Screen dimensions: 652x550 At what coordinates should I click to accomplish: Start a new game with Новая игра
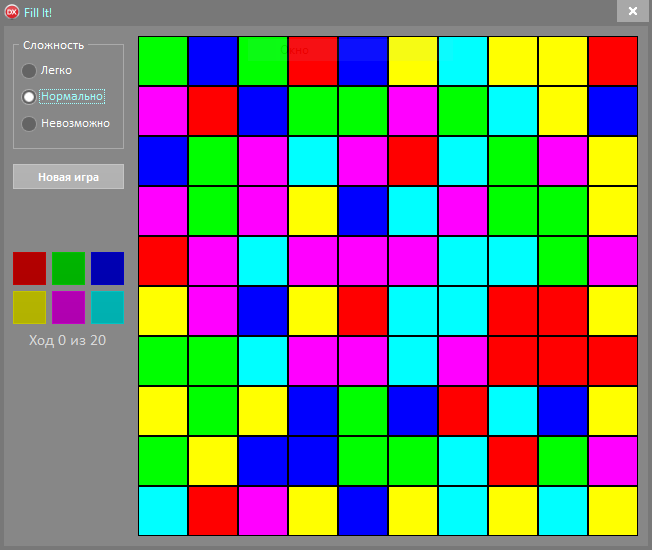68,176
